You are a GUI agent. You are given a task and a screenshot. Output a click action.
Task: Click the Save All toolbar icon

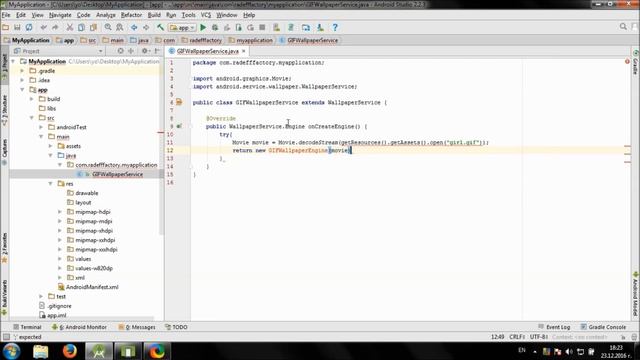[17, 27]
